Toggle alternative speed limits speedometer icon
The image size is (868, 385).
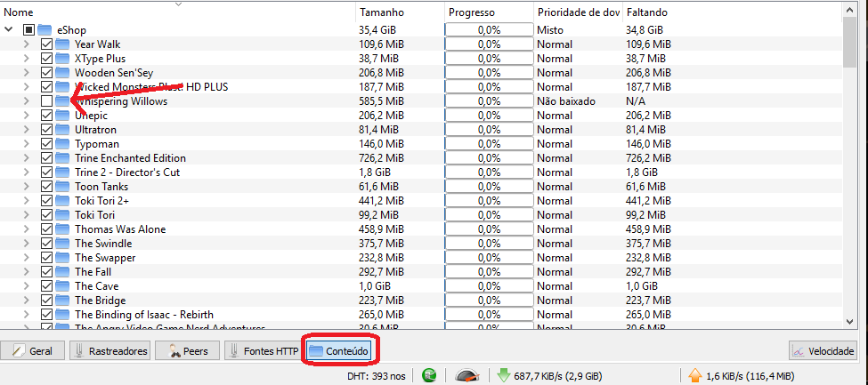click(466, 376)
